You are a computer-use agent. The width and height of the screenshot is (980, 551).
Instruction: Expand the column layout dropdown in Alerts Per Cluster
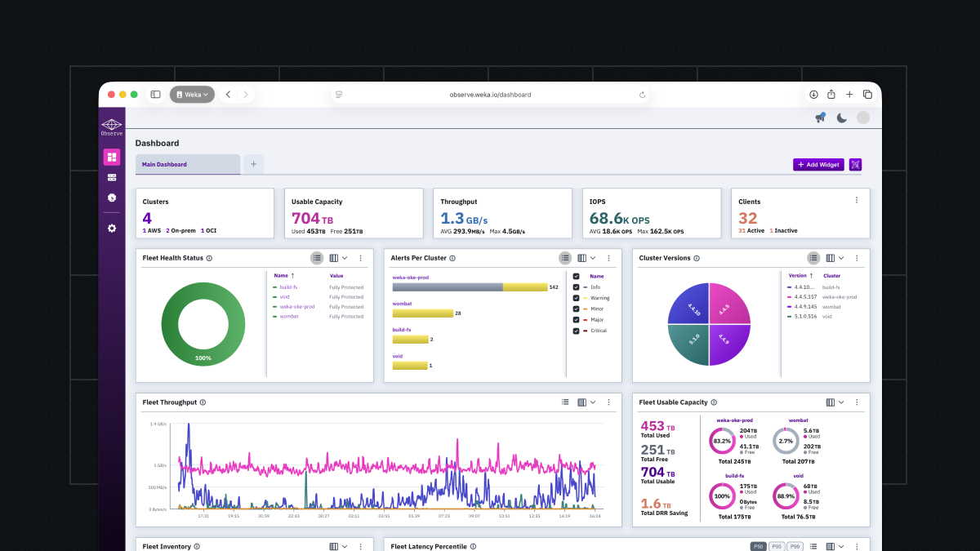coord(591,258)
